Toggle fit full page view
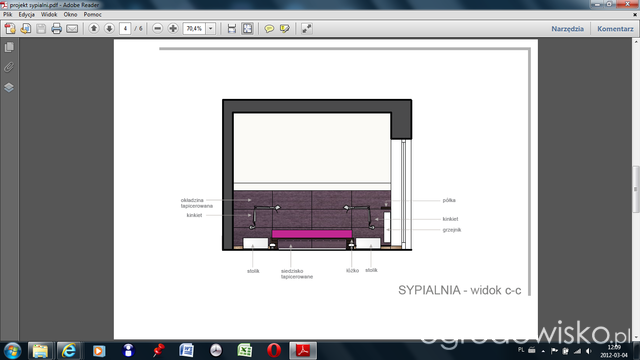 click(x=247, y=29)
